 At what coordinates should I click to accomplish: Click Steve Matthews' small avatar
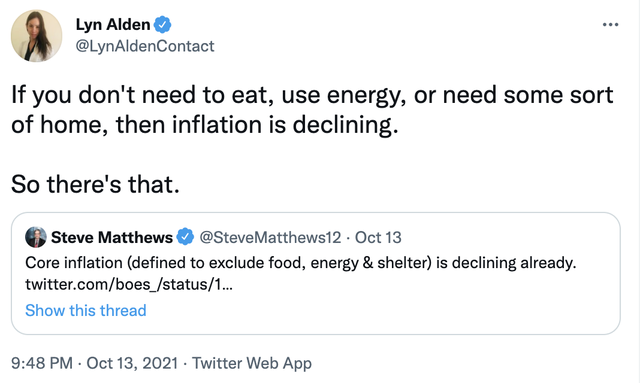tap(36, 237)
